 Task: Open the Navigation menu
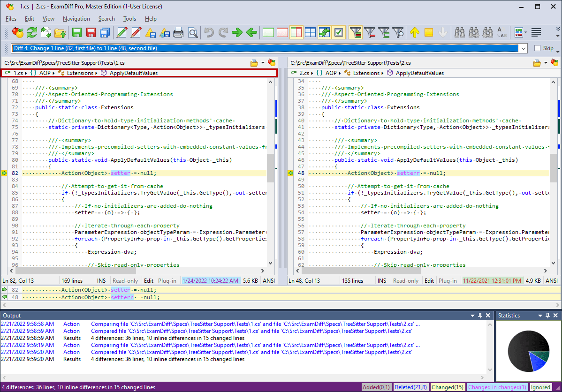pos(76,19)
